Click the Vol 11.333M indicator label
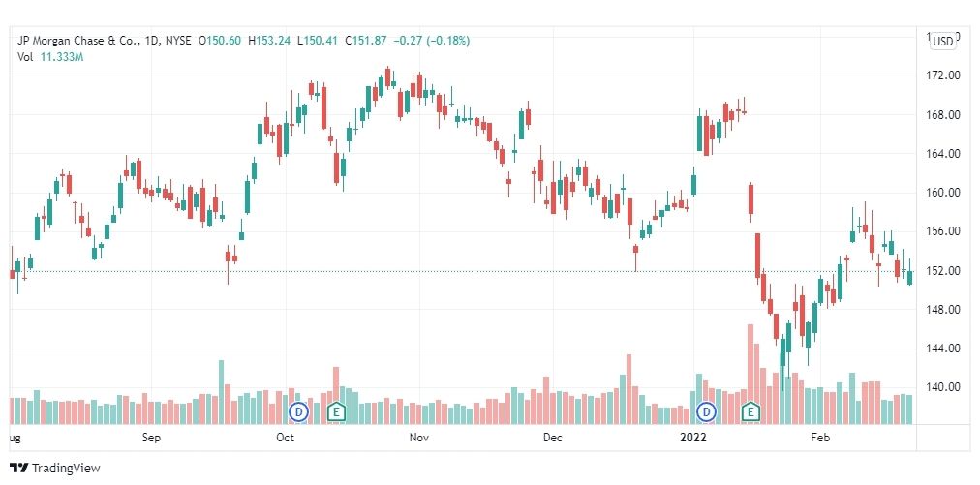The image size is (980, 485). 50,57
